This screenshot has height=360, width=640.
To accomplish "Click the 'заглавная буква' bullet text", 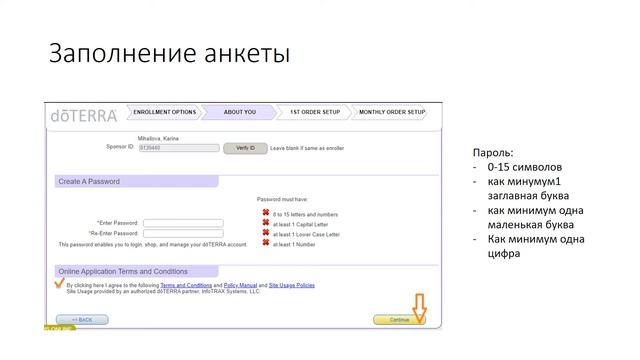I will 528,196.
